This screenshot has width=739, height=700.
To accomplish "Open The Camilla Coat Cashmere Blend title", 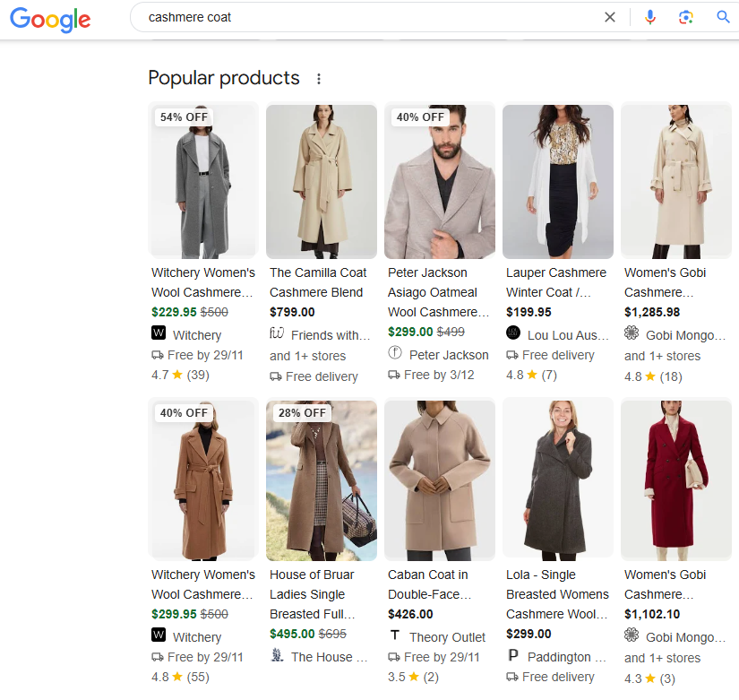I will (318, 282).
